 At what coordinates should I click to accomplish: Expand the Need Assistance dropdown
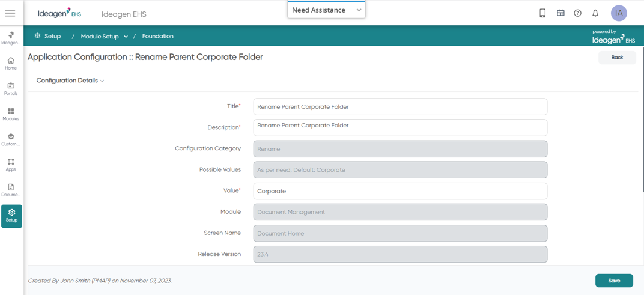(327, 10)
